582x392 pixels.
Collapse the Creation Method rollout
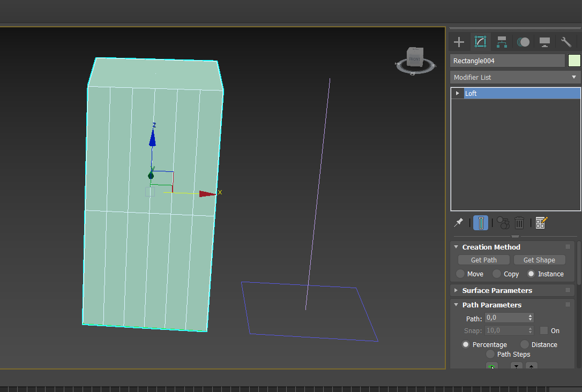(x=491, y=247)
